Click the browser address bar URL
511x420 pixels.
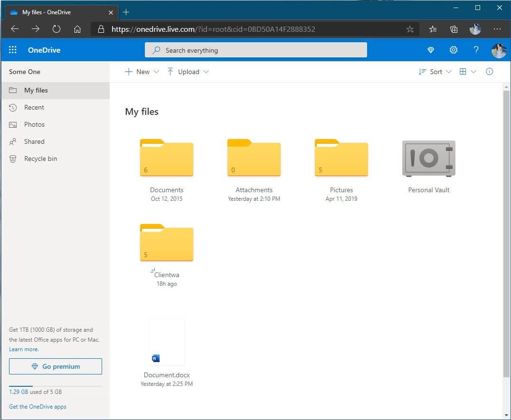(x=213, y=29)
